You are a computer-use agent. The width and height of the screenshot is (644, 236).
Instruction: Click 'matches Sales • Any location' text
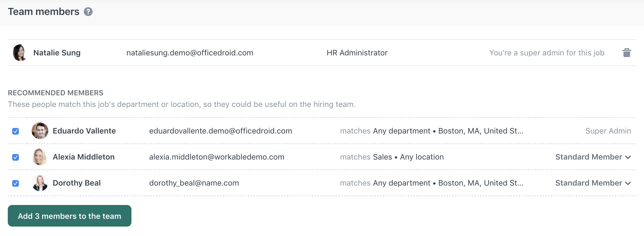(392, 157)
